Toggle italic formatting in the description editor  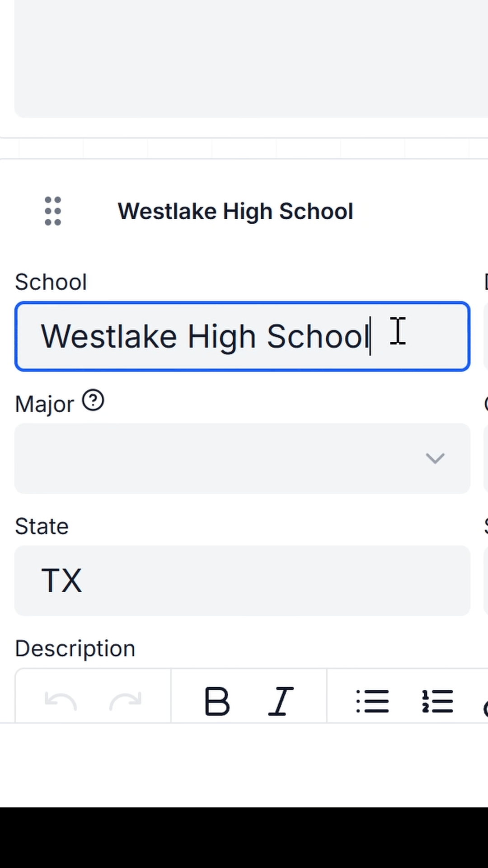(281, 701)
